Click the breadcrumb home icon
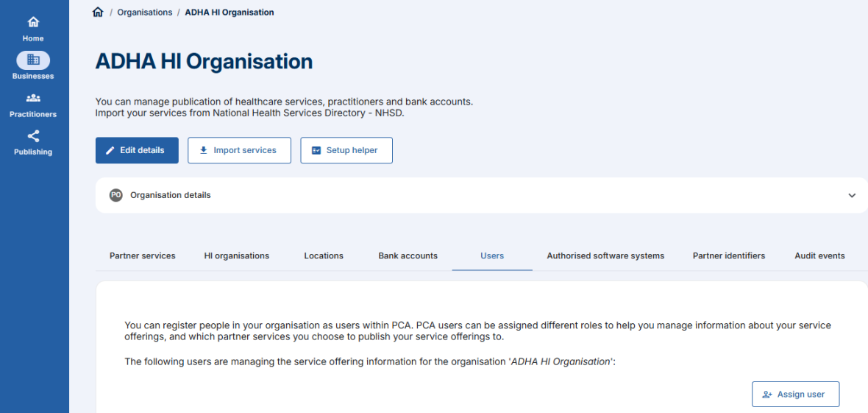Viewport: 868px width, 413px height. [x=98, y=13]
